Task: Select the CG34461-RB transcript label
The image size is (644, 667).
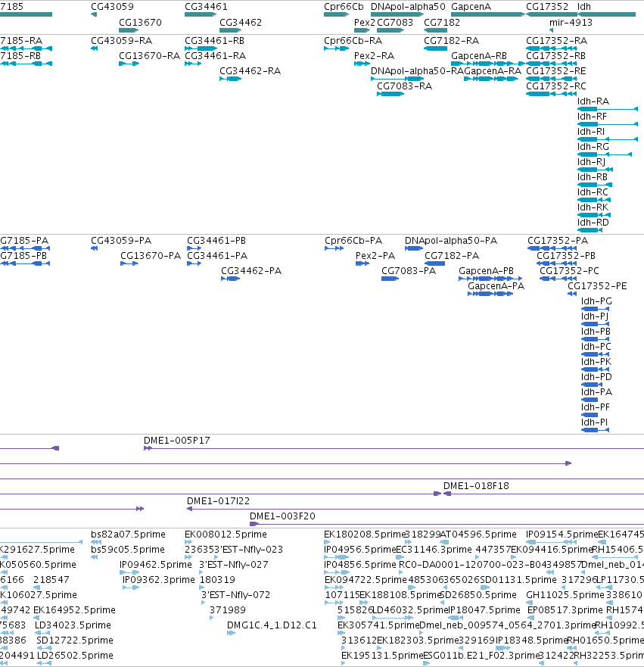Action: point(214,41)
